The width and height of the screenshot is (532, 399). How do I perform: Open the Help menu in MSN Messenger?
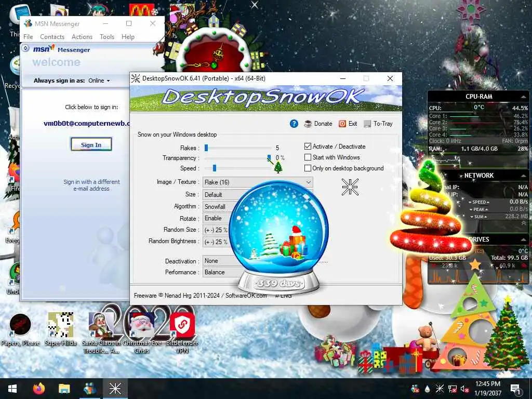click(128, 37)
